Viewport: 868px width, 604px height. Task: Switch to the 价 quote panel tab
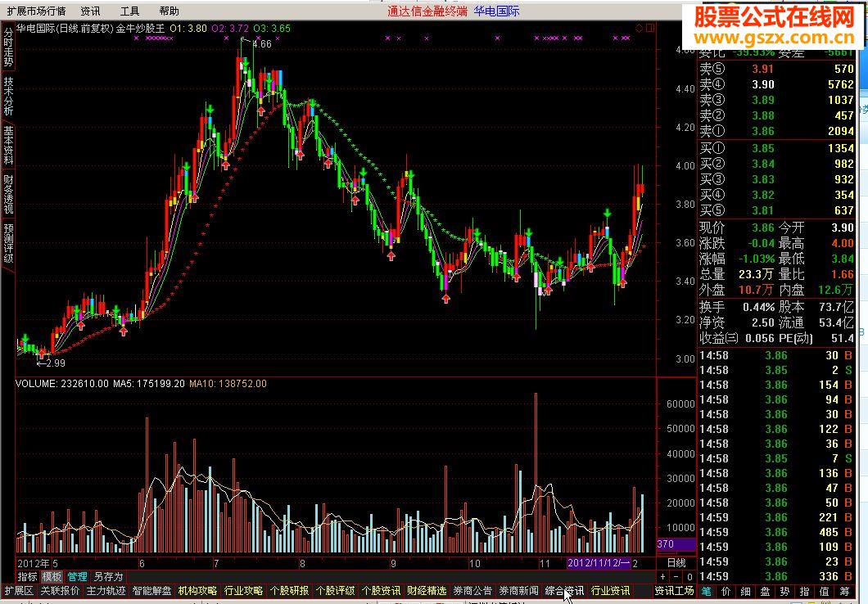coord(726,591)
